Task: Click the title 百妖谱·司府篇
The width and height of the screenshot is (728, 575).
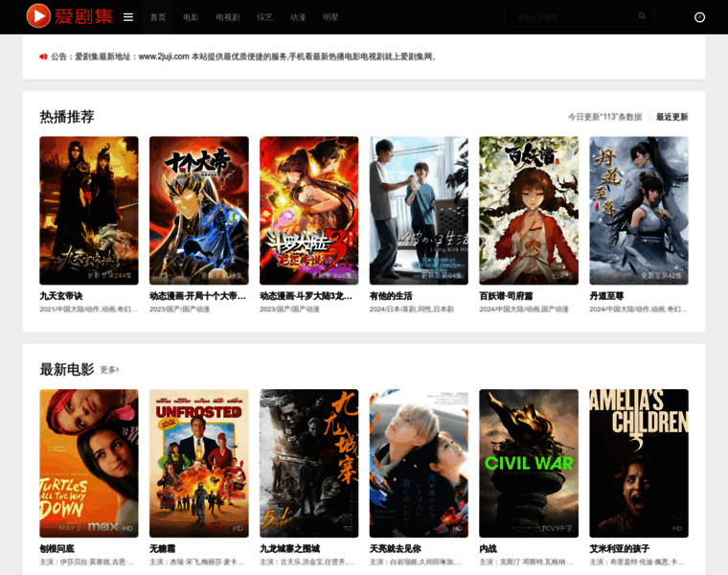Action: click(506, 296)
